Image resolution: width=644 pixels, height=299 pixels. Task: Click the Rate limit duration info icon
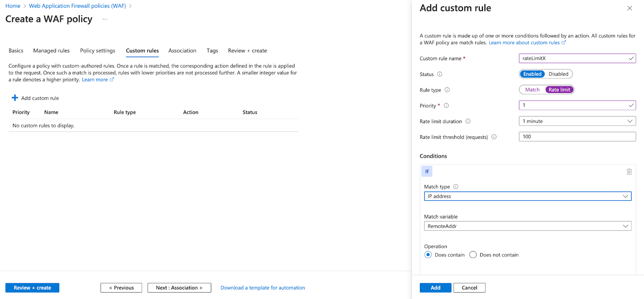pyautogui.click(x=468, y=121)
